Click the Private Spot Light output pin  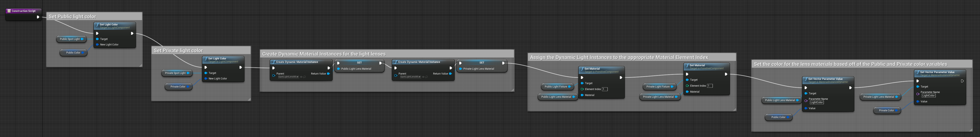tap(188, 73)
